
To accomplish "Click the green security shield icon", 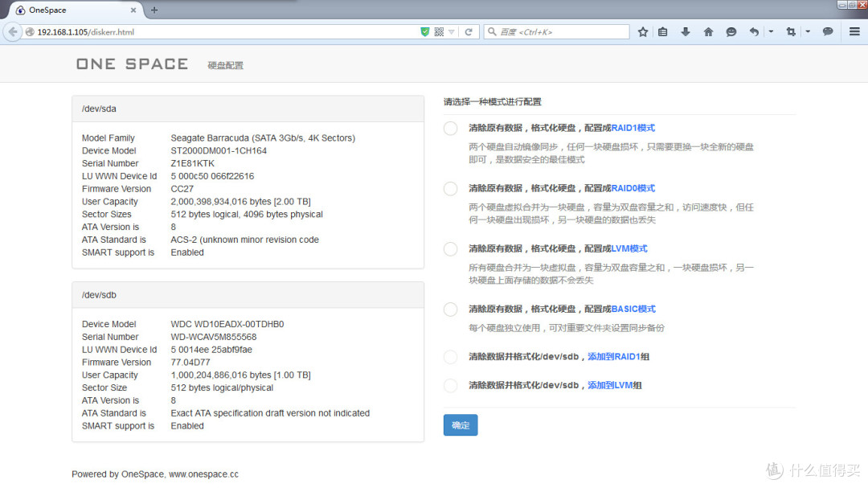I will coord(424,32).
